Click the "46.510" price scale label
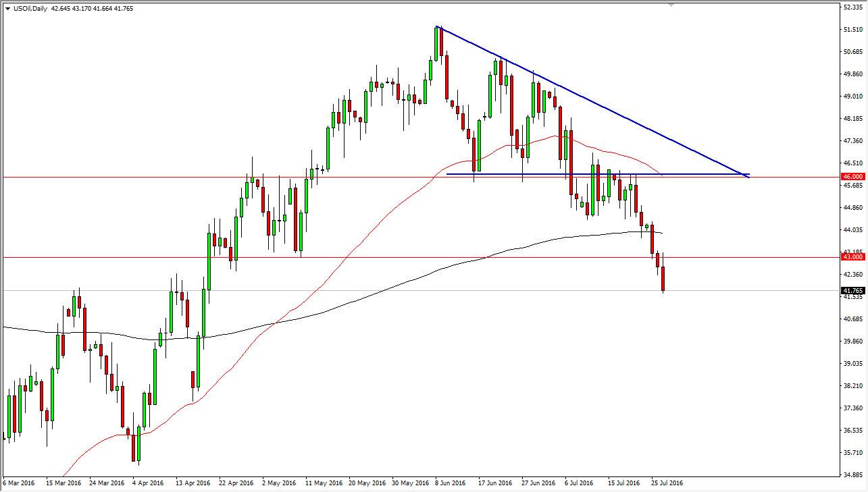 tap(852, 163)
